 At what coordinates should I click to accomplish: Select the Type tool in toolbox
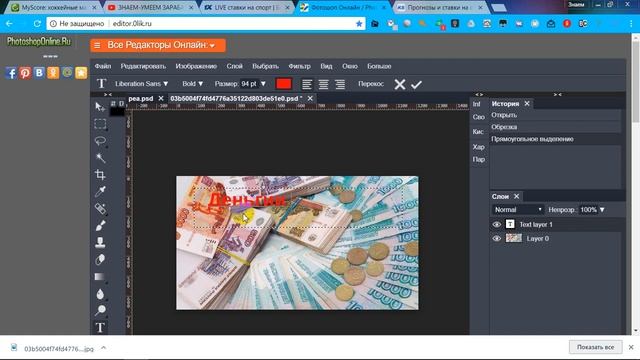(x=100, y=327)
